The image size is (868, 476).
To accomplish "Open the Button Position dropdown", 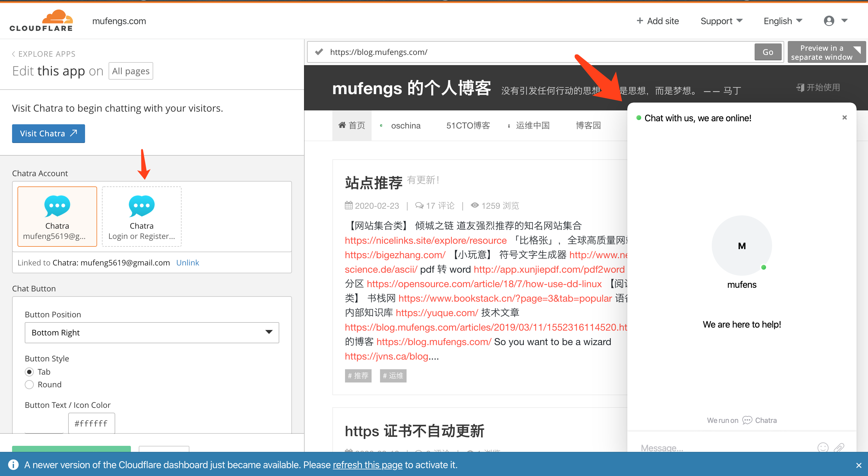I will tap(152, 333).
